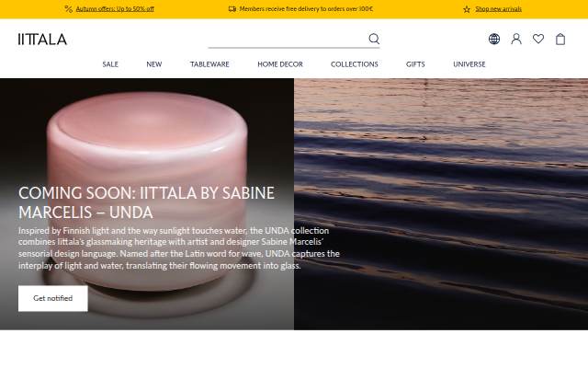Click the members free delivery text

point(306,9)
